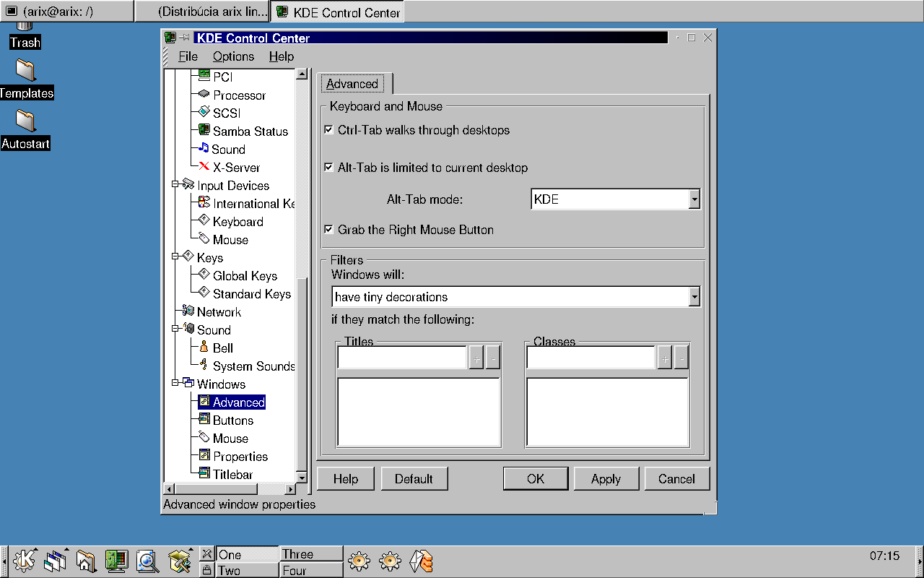Screen dimensions: 924x578
Task: Click the tree horizontal scrollbar right arrow
Action: pyautogui.click(x=290, y=489)
